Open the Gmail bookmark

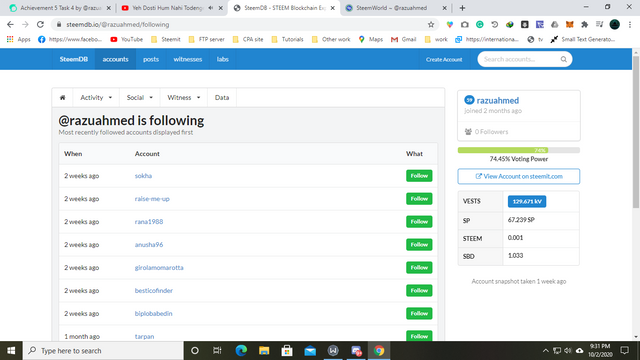pos(404,39)
